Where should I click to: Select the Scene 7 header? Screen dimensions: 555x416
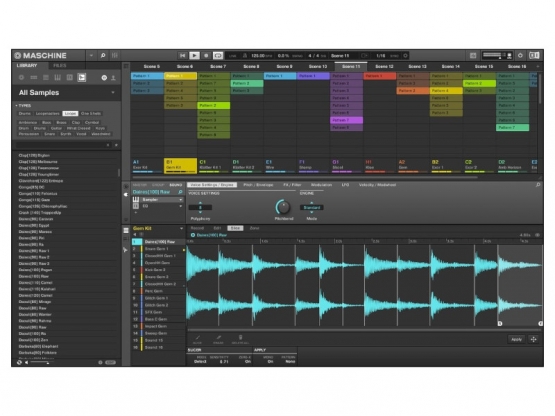coord(218,66)
